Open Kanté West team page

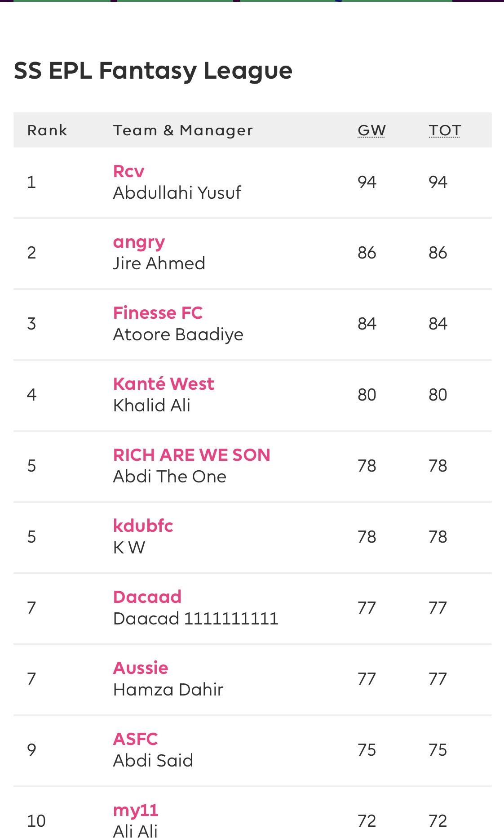pyautogui.click(x=164, y=384)
